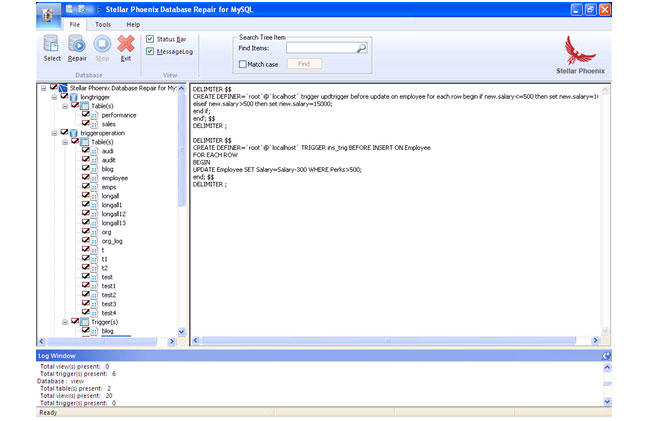This screenshot has height=421, width=645.
Task: Click the tree panel vertical scrollbar thumb
Action: point(181,150)
